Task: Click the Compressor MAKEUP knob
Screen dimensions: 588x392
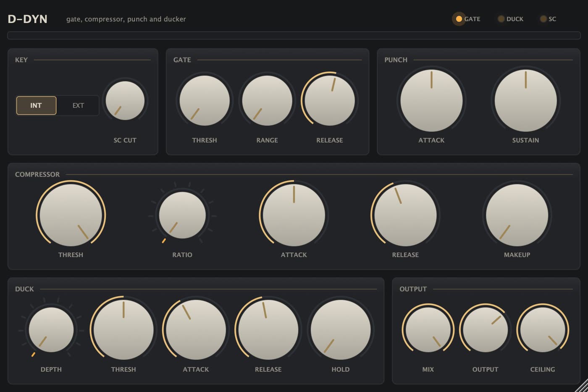Action: 517,215
